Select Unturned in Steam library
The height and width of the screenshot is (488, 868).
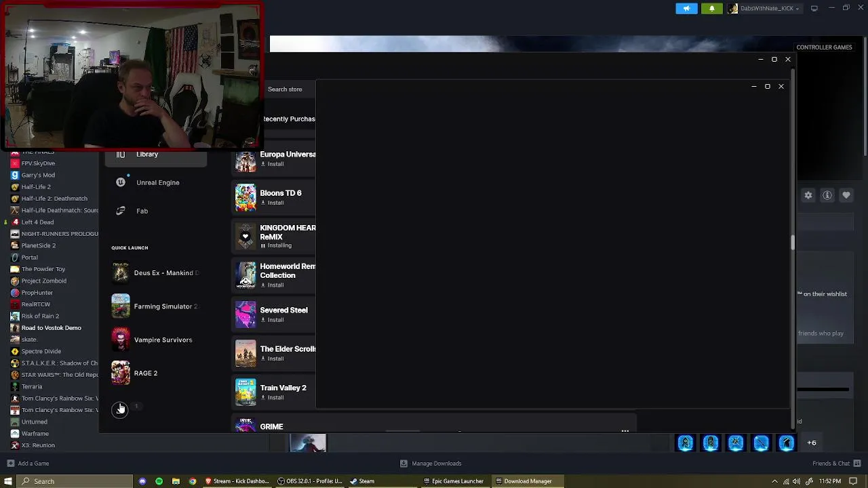coord(34,422)
